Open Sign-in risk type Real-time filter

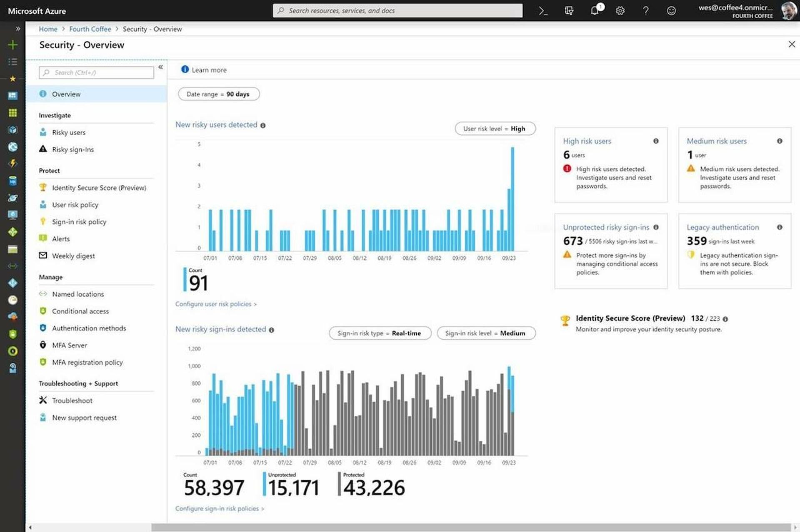[380, 333]
